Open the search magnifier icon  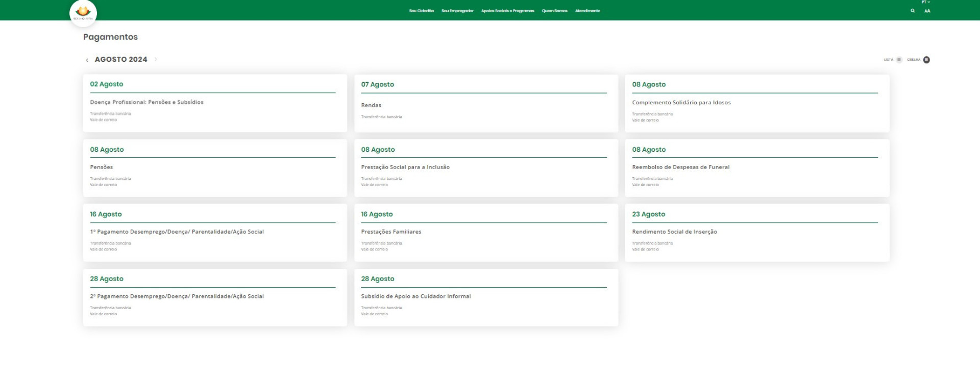click(913, 11)
